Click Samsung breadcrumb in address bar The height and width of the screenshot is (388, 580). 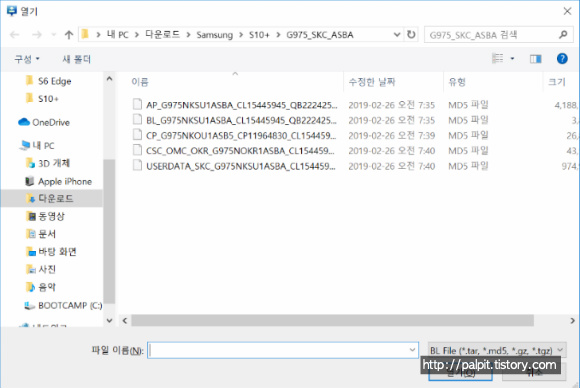pyautogui.click(x=215, y=35)
